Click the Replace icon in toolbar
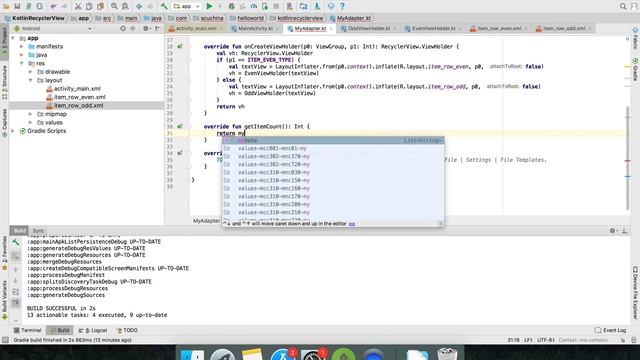This screenshot has height=360, width=640. coord(125,7)
